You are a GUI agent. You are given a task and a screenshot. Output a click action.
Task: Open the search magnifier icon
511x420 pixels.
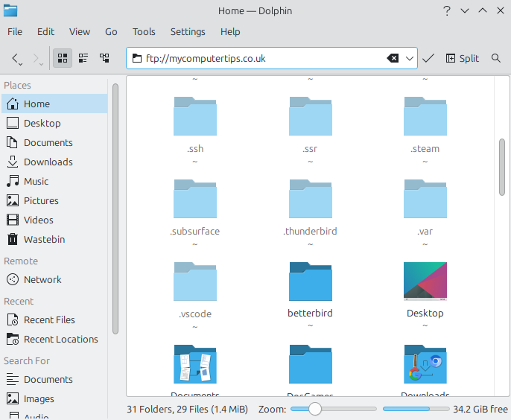[496, 58]
